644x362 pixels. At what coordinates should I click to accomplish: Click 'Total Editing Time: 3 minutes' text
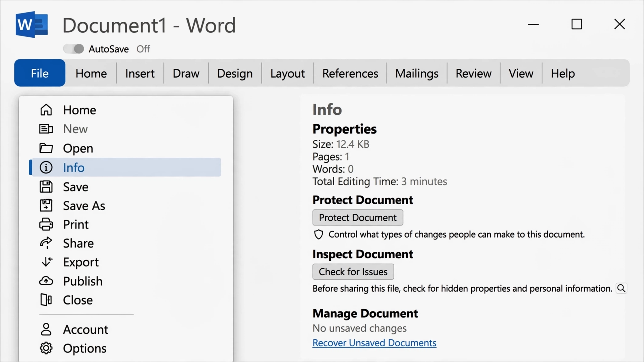point(380,181)
